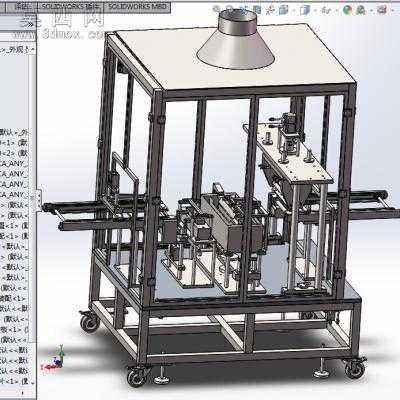Select the tree row with '<1> (默'
Image resolution: width=400 pixels, height=400 pixels.
coord(15,143)
